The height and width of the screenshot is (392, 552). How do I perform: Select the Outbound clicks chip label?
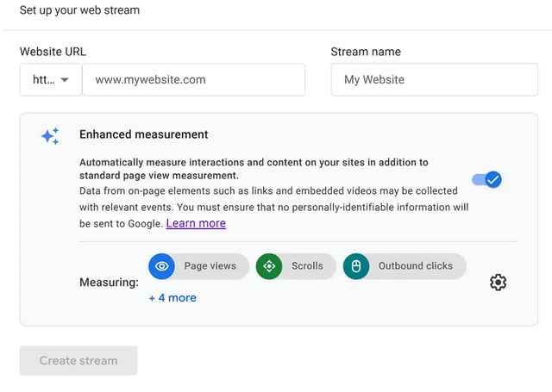pos(415,266)
